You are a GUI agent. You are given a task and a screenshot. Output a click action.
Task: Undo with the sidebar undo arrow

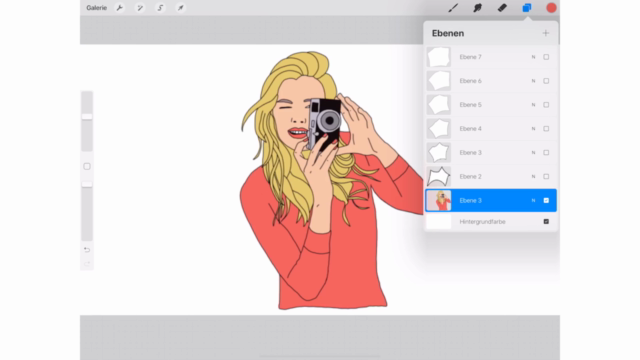(x=87, y=249)
